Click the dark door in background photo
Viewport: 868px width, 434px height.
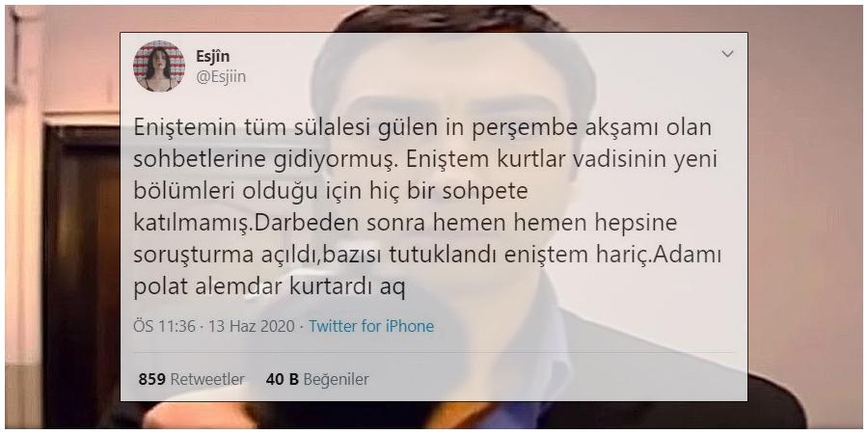[80, 266]
